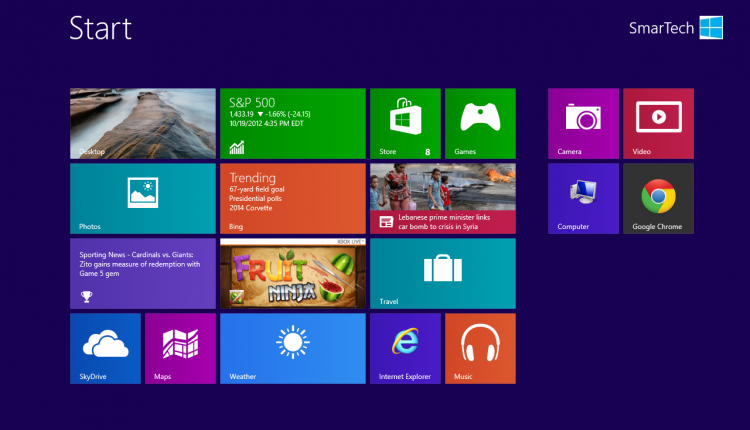Click the 'Presidential polls' trending text

(x=255, y=198)
